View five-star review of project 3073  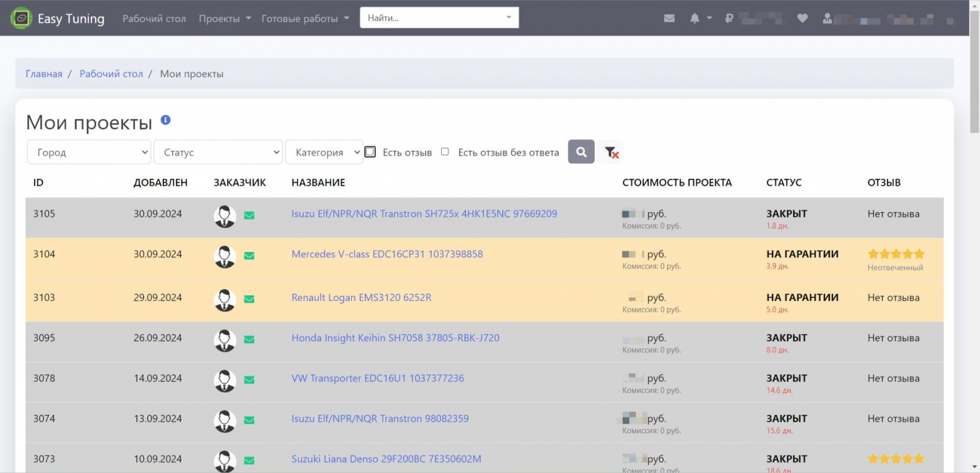pos(896,458)
